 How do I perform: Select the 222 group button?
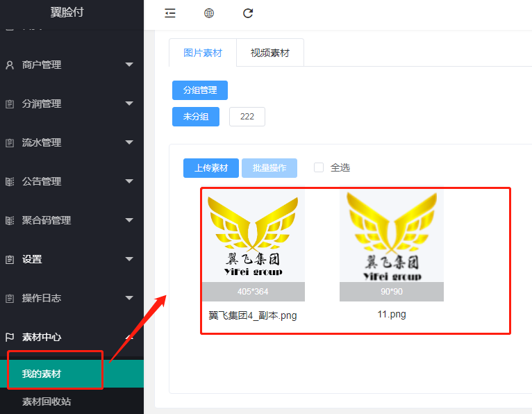point(247,117)
